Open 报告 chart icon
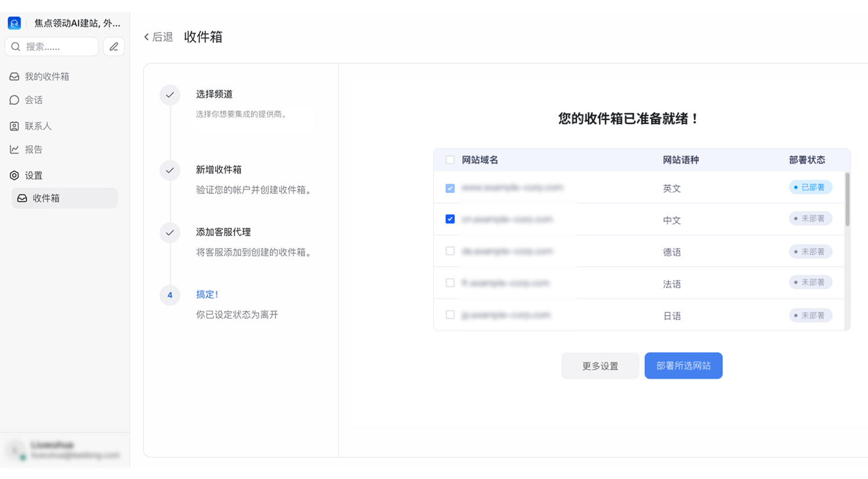 click(x=14, y=149)
